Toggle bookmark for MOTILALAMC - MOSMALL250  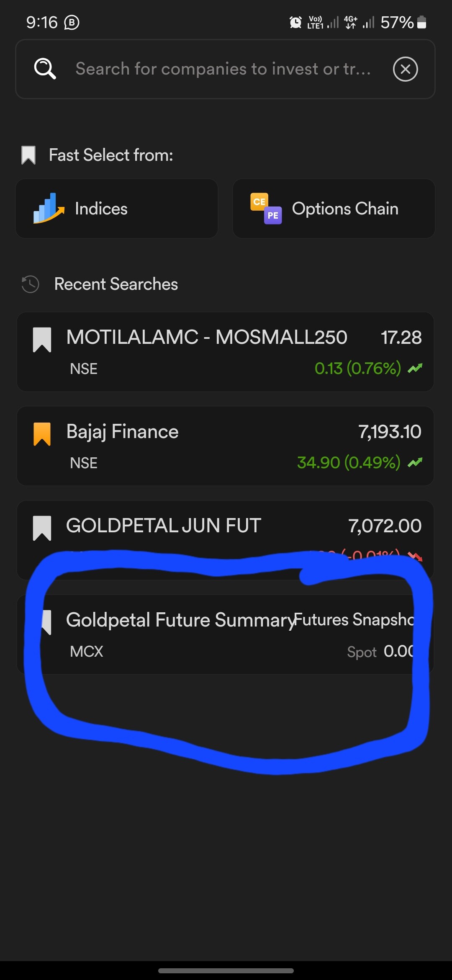pyautogui.click(x=42, y=339)
